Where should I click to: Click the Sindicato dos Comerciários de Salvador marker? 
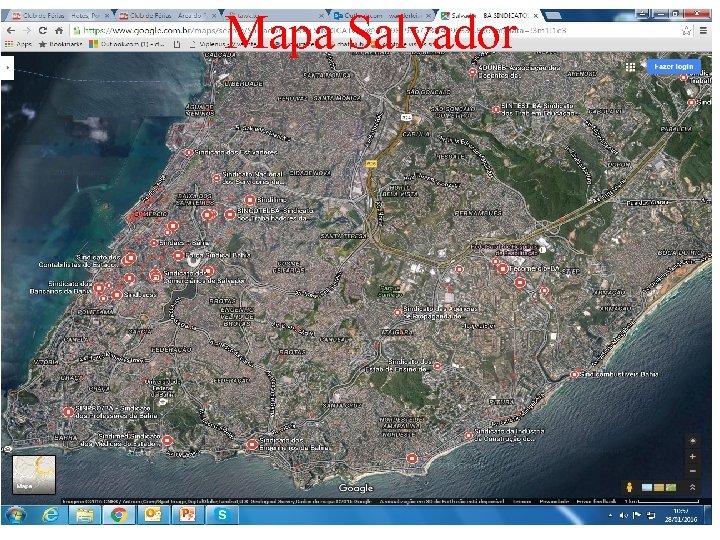click(156, 276)
